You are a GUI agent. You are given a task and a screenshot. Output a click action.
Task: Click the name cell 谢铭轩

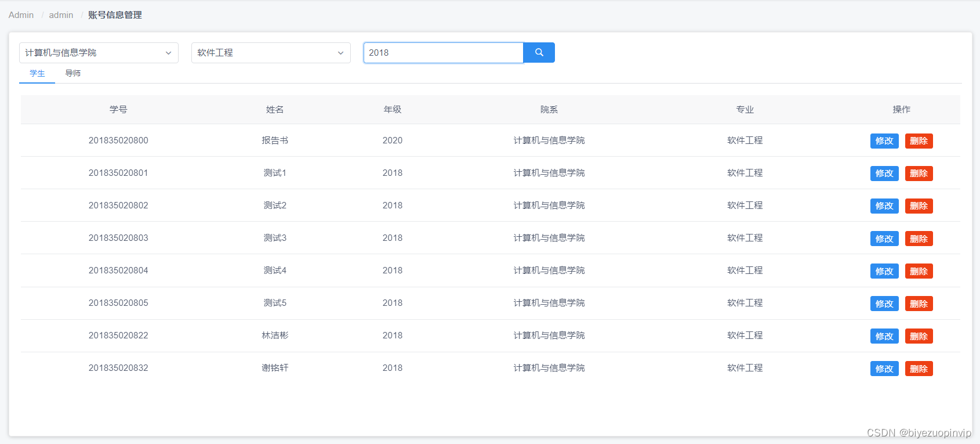coord(275,368)
